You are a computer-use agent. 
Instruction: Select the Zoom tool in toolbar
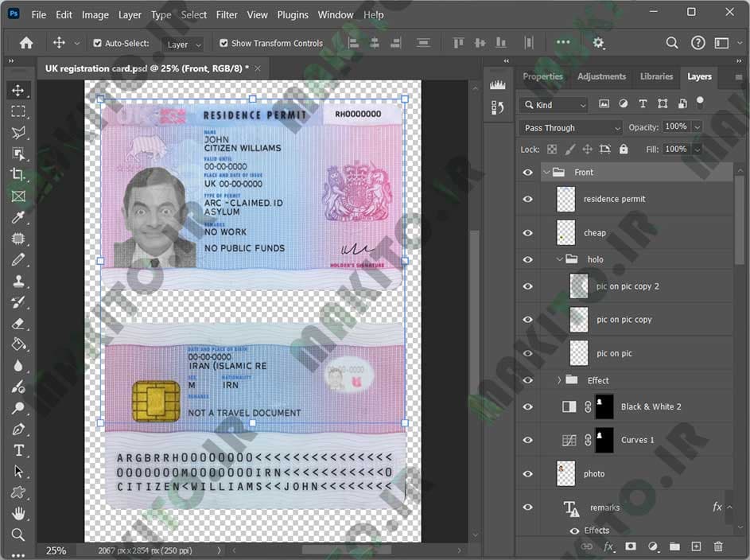pos(18,535)
